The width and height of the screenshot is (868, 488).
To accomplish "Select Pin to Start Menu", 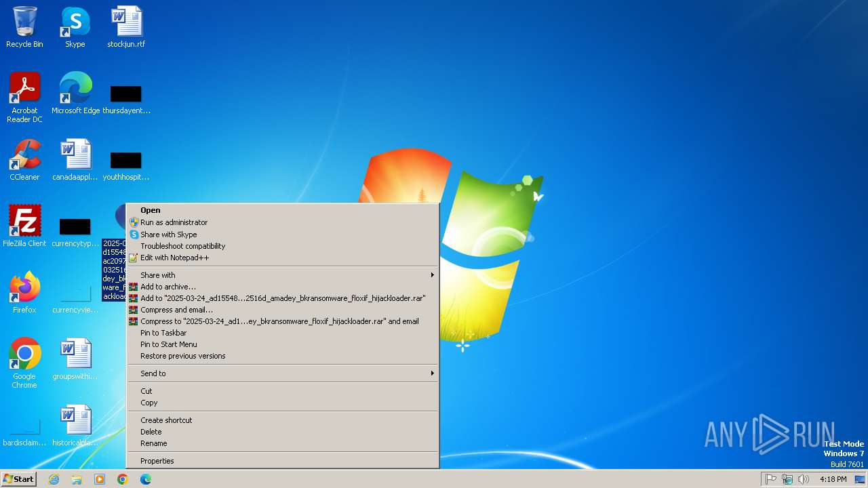I will click(283, 344).
